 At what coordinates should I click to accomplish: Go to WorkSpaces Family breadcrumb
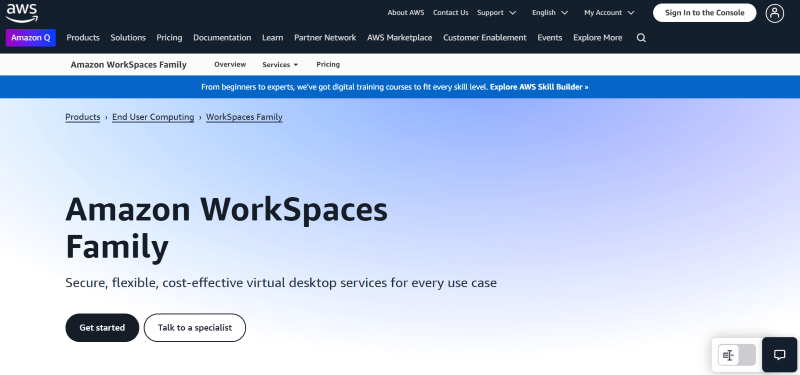(244, 117)
